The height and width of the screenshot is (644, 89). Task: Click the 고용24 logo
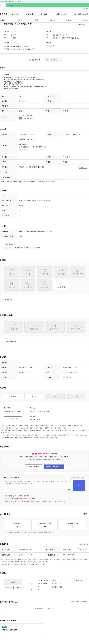coord(4,14)
